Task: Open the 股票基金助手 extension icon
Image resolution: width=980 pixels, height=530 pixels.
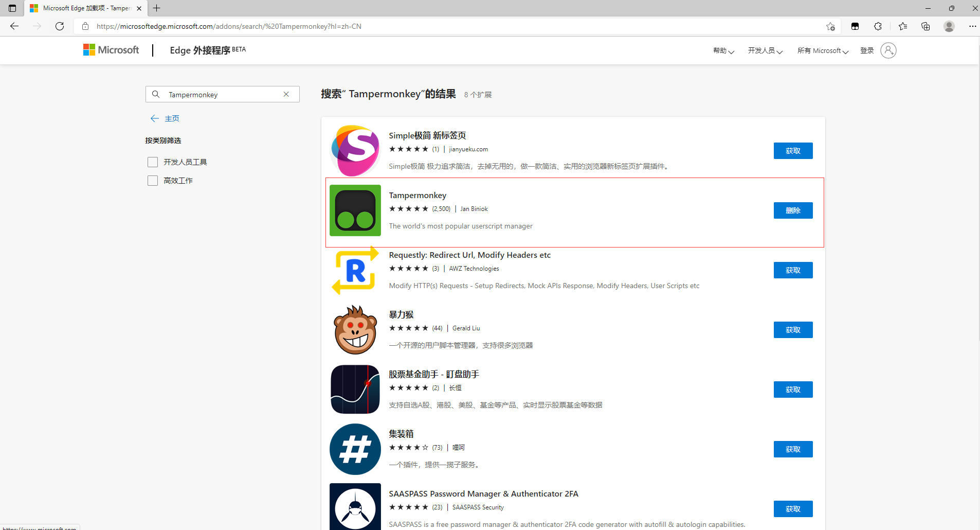Action: pyautogui.click(x=355, y=390)
